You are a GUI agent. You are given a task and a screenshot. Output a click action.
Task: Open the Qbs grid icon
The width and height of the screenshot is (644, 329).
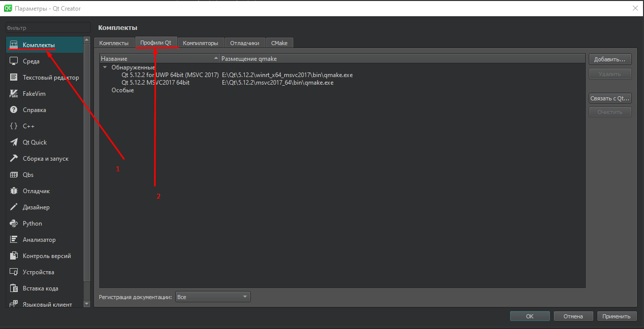pyautogui.click(x=14, y=174)
